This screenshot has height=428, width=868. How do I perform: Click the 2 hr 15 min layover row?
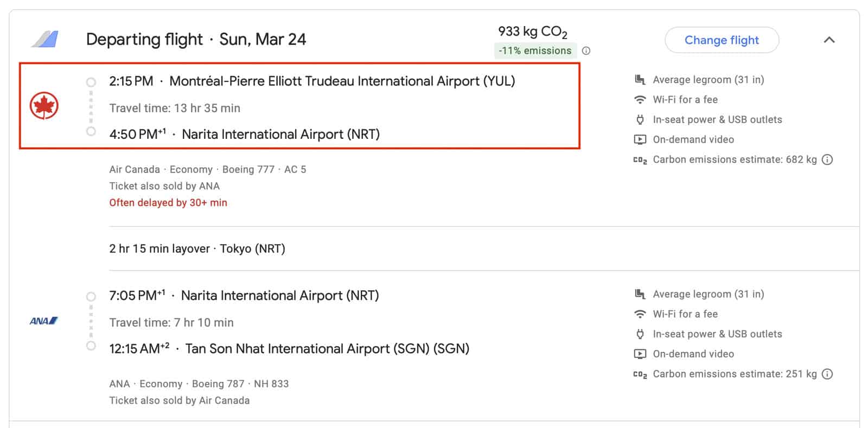pos(197,249)
